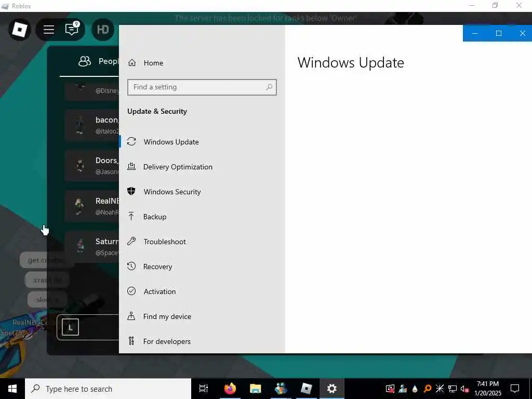The image size is (532, 399).
Task: Click the orange magnifier tray icon
Action: 428,389
